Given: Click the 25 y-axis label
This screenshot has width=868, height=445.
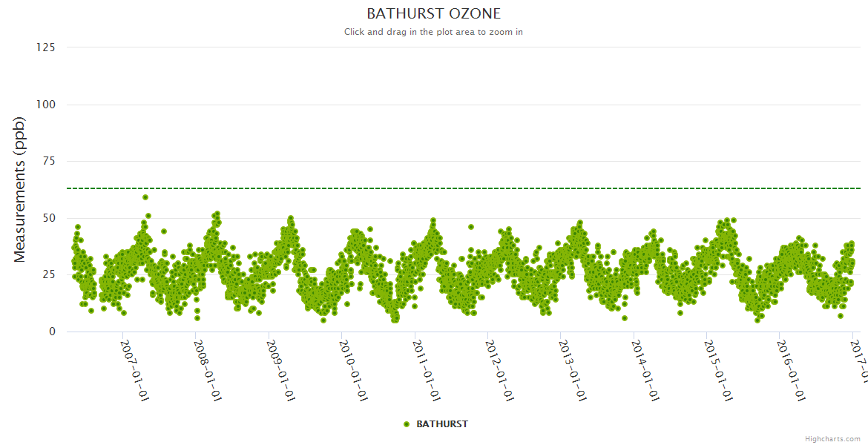Looking at the screenshot, I should point(48,275).
